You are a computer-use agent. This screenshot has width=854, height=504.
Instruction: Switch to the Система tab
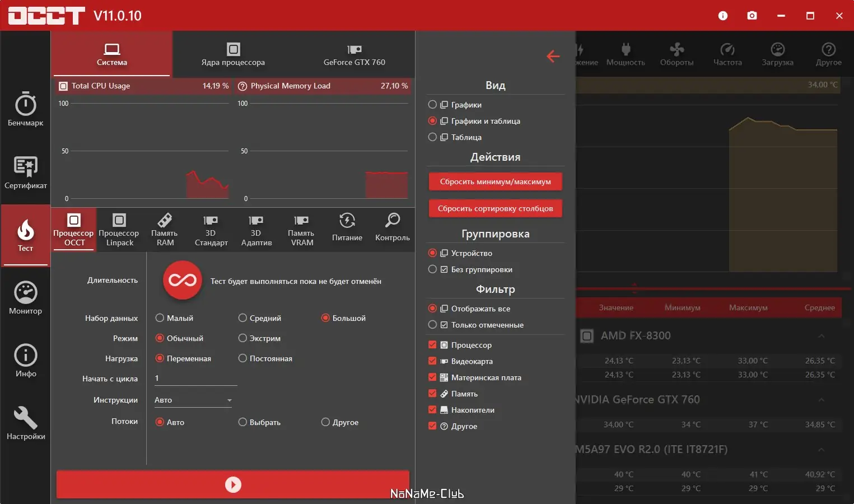(x=111, y=54)
